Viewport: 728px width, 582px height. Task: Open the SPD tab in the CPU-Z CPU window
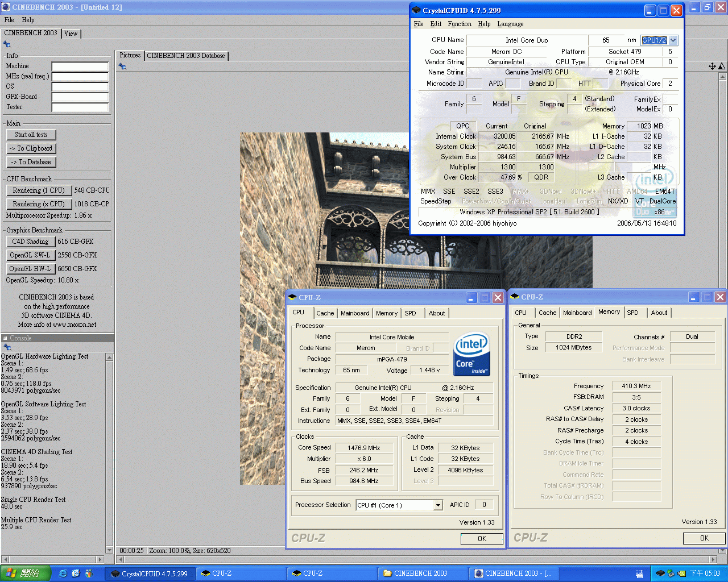[411, 313]
